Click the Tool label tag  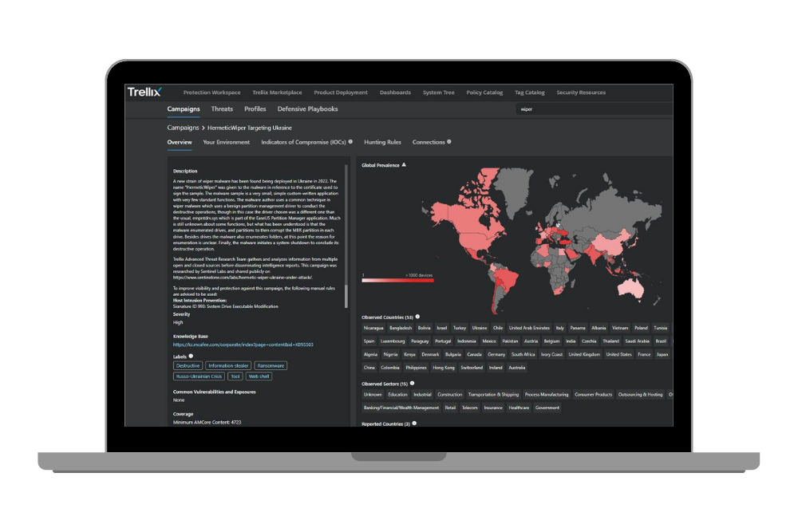coord(235,376)
